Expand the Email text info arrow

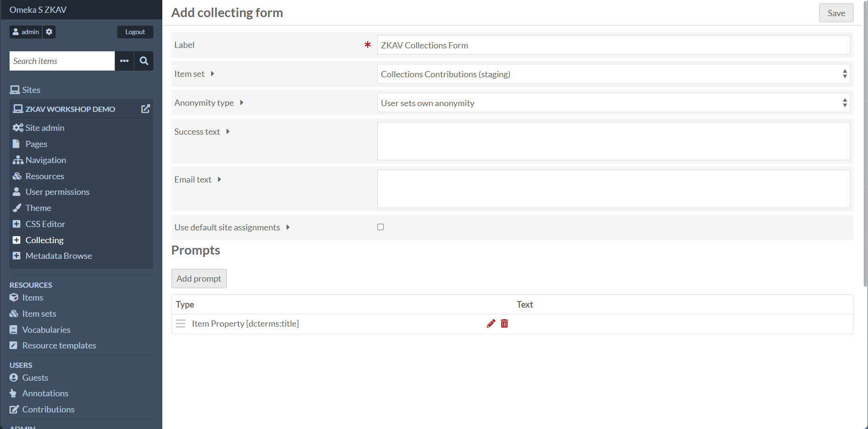[x=219, y=180]
